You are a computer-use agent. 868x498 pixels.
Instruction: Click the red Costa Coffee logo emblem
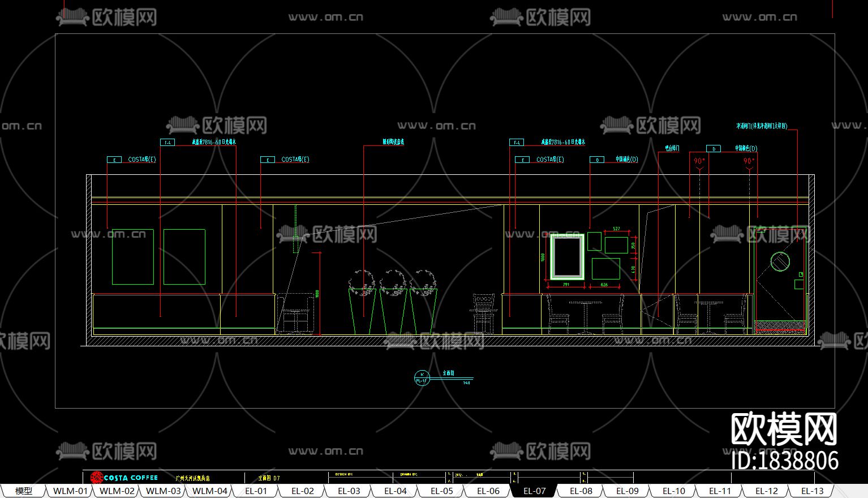(97, 478)
